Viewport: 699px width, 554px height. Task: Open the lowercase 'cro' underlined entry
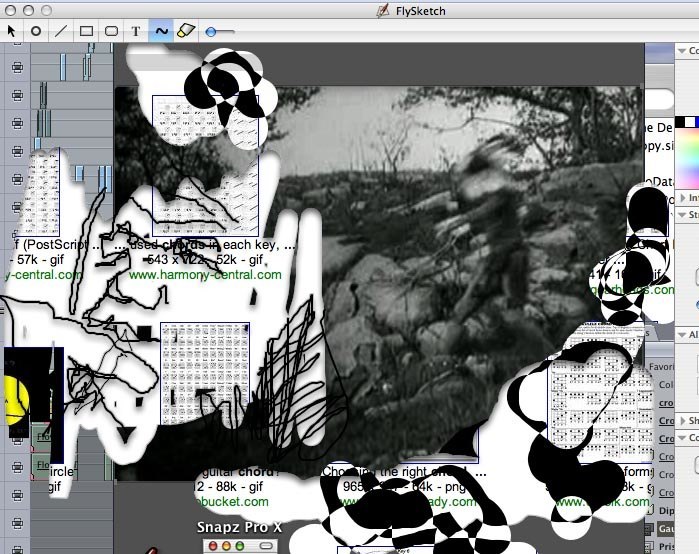point(666,402)
